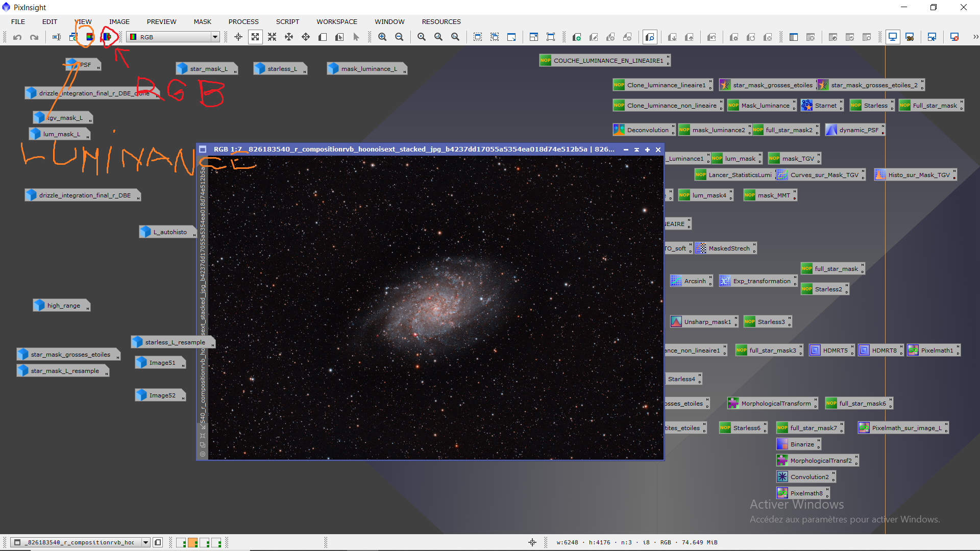The height and width of the screenshot is (551, 980).
Task: Click the orange-circled RGB channels icon
Action: click(90, 37)
